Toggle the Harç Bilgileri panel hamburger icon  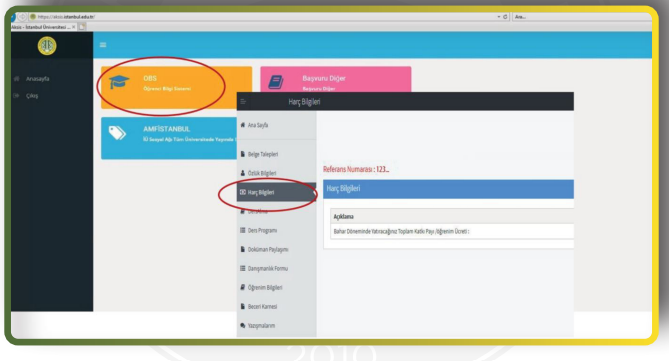[x=243, y=102]
